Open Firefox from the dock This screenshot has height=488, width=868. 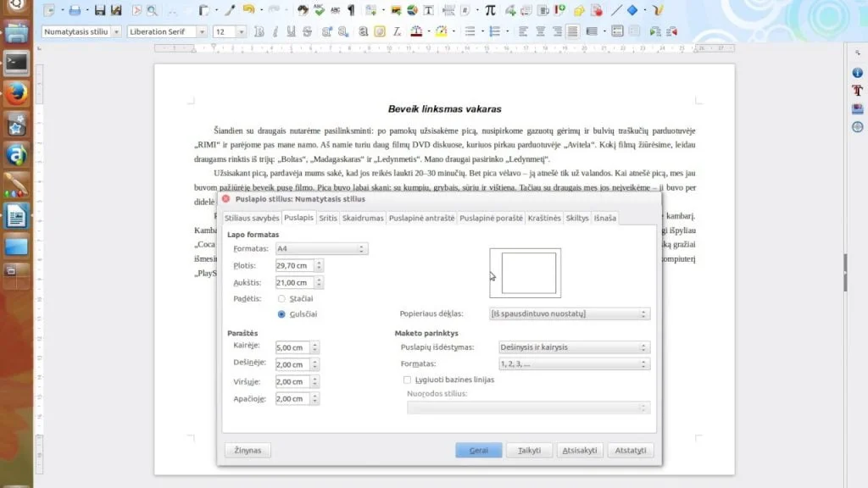tap(16, 94)
